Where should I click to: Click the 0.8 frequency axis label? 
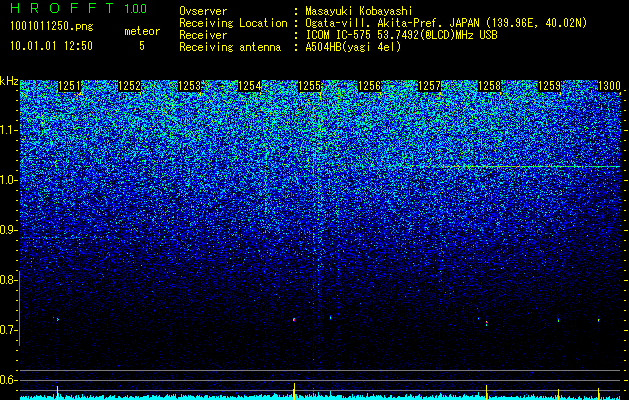pyautogui.click(x=8, y=280)
